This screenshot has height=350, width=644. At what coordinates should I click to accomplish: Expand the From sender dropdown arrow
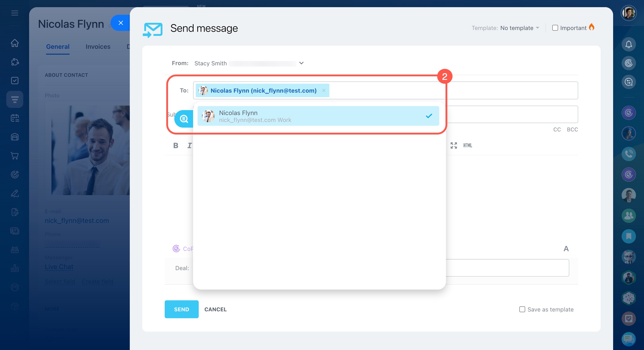click(301, 63)
